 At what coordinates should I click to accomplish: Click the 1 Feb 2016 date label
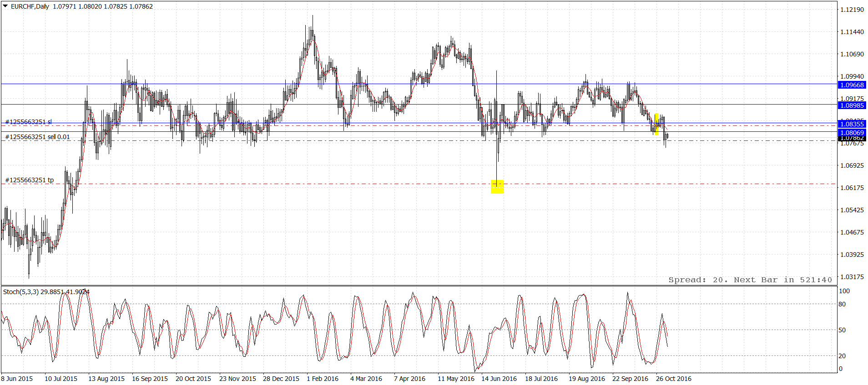pyautogui.click(x=323, y=379)
